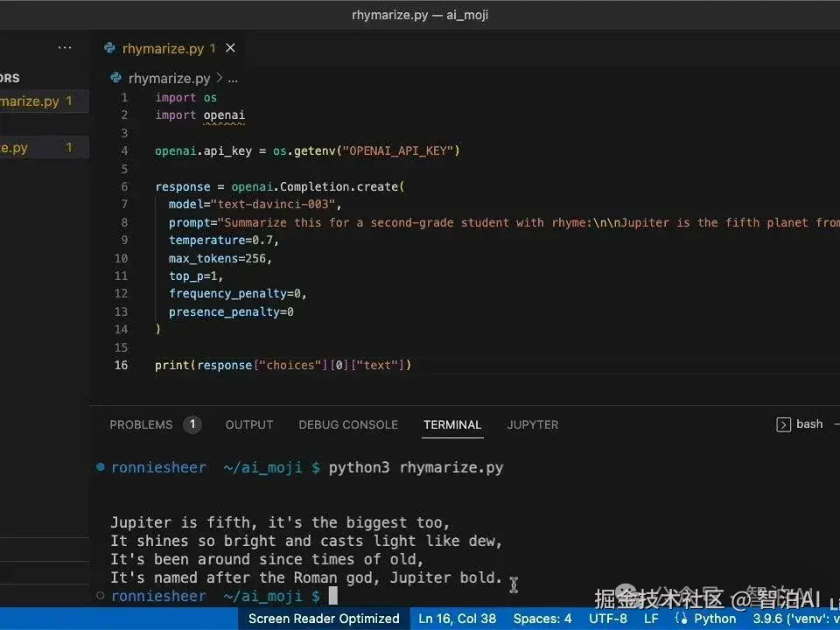Click the braces icon beside Python language
The width and height of the screenshot is (840, 630).
click(681, 619)
